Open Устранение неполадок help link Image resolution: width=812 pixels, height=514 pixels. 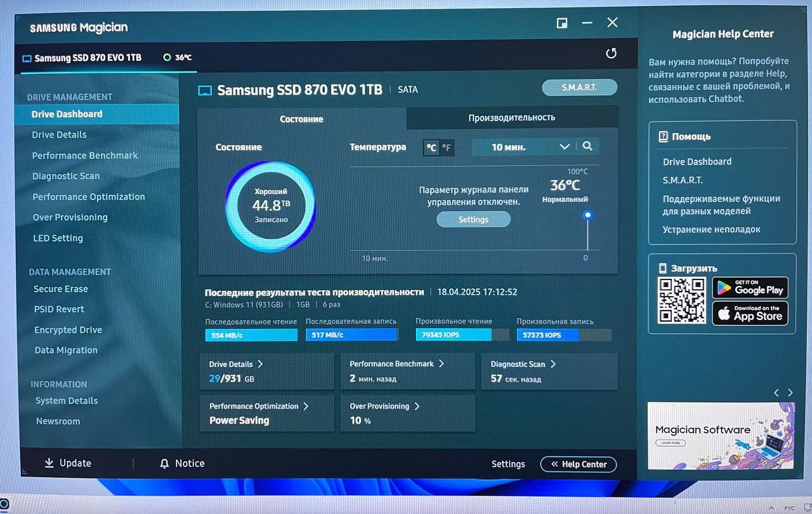(x=711, y=229)
